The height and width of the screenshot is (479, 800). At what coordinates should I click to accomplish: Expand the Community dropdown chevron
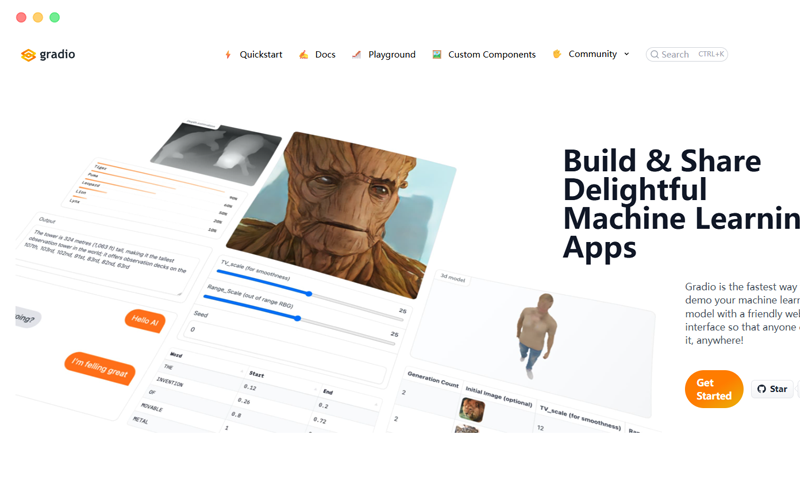[627, 54]
